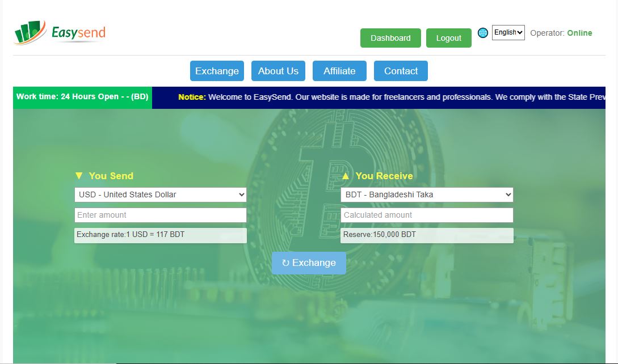This screenshot has width=618, height=364.
Task: Expand the BDT - Bangladeshi Taka dropdown
Action: (427, 194)
